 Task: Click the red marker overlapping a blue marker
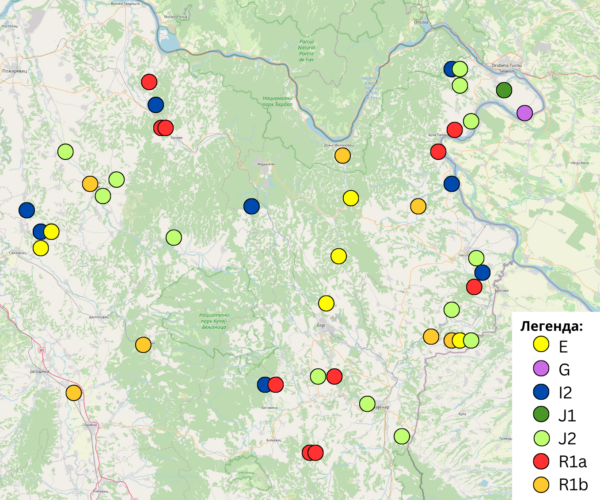point(276,385)
